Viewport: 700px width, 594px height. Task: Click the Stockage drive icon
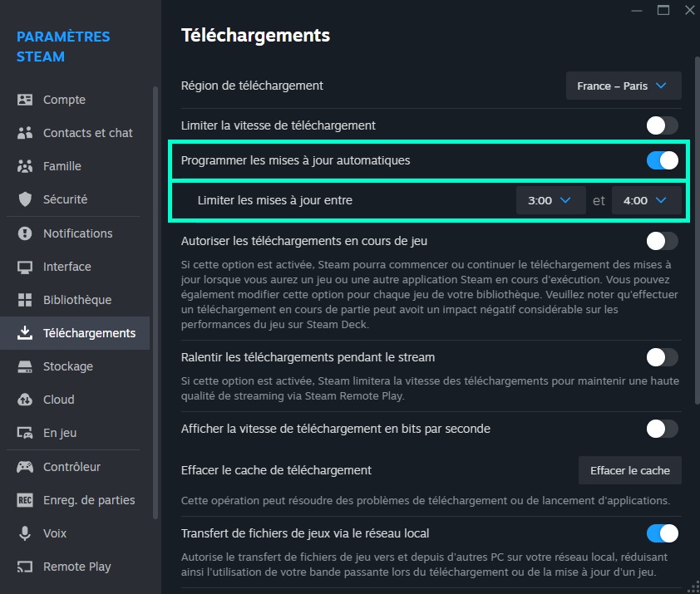pyautogui.click(x=25, y=366)
